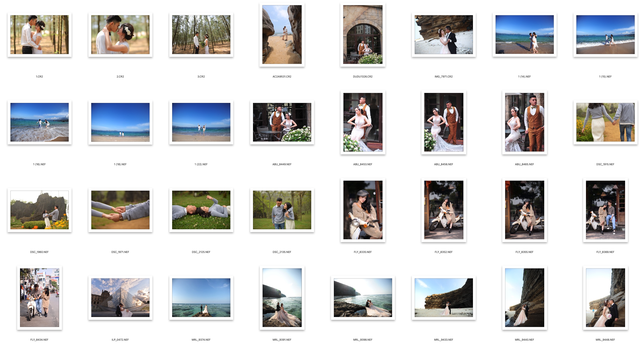Select the 1.CR2 photo thumbnail
644x350 pixels.
click(40, 35)
